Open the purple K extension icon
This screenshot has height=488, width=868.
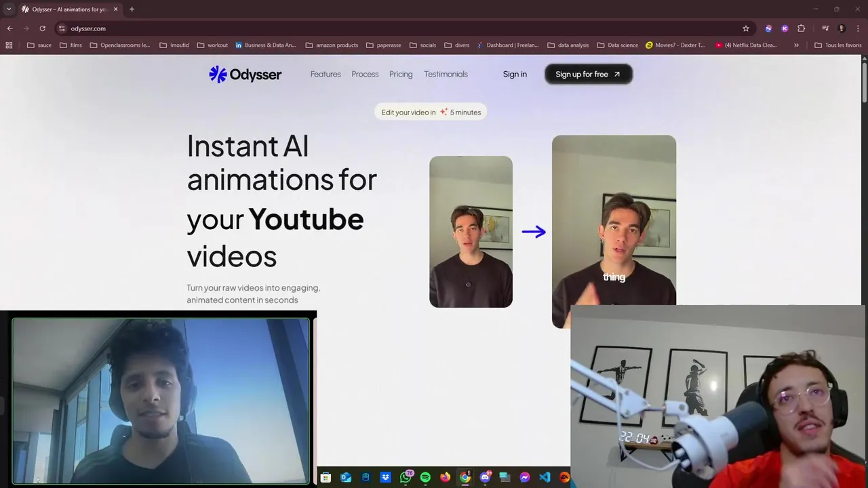(785, 28)
